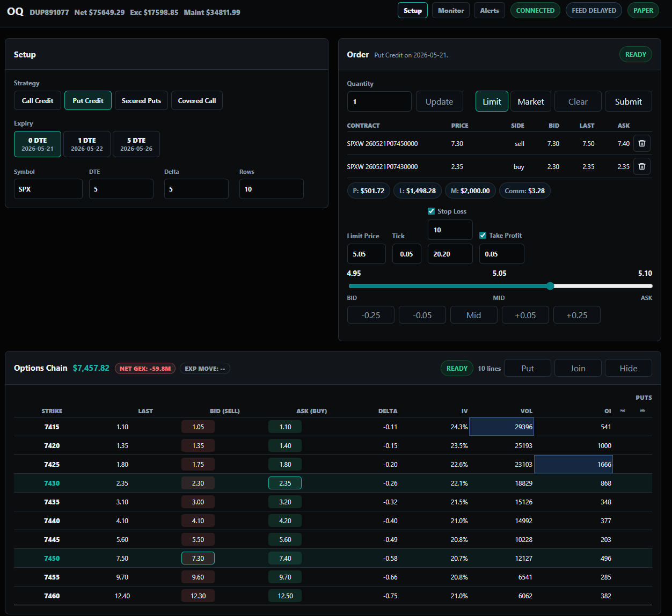The height and width of the screenshot is (616, 672).
Task: Focus the Quantity input field
Action: pos(379,101)
